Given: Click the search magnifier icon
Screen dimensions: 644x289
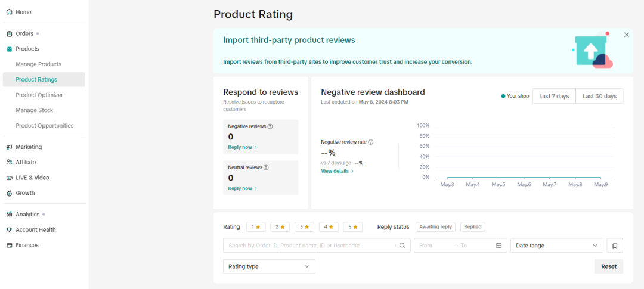Looking at the screenshot, I should (x=402, y=246).
